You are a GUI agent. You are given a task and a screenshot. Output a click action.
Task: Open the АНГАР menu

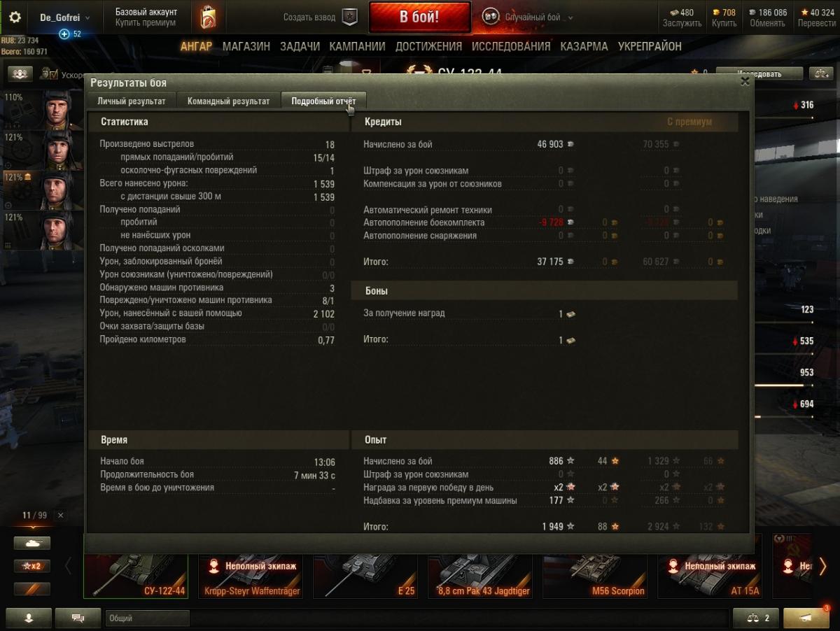click(196, 47)
